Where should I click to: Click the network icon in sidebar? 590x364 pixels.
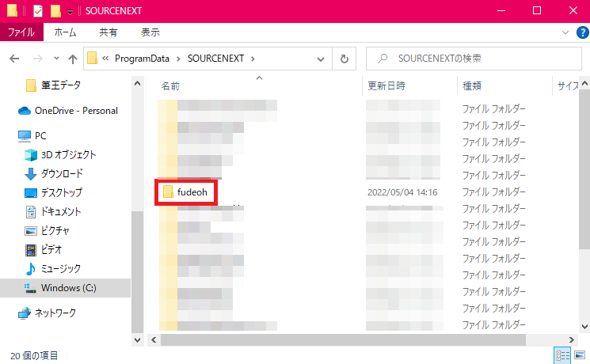pyautogui.click(x=25, y=313)
